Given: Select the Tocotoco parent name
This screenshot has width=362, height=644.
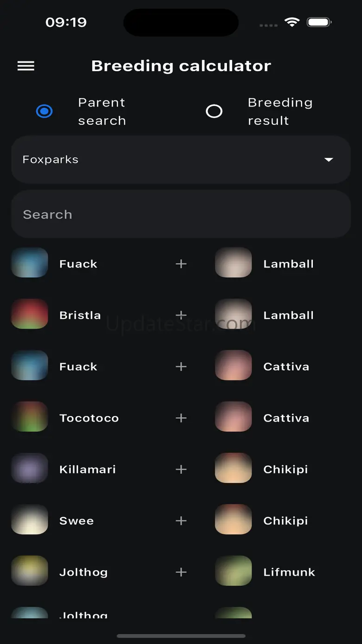Looking at the screenshot, I should (x=89, y=418).
